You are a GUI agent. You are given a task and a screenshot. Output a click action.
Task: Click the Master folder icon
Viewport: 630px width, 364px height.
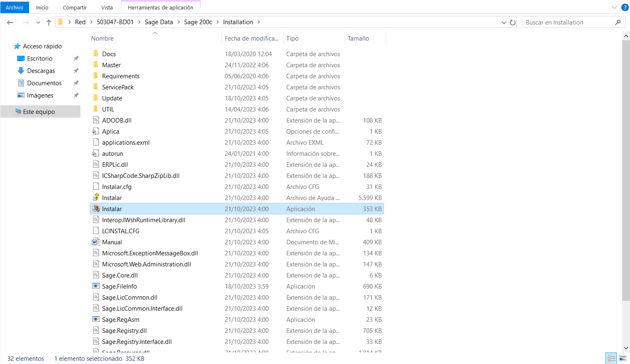(x=96, y=65)
